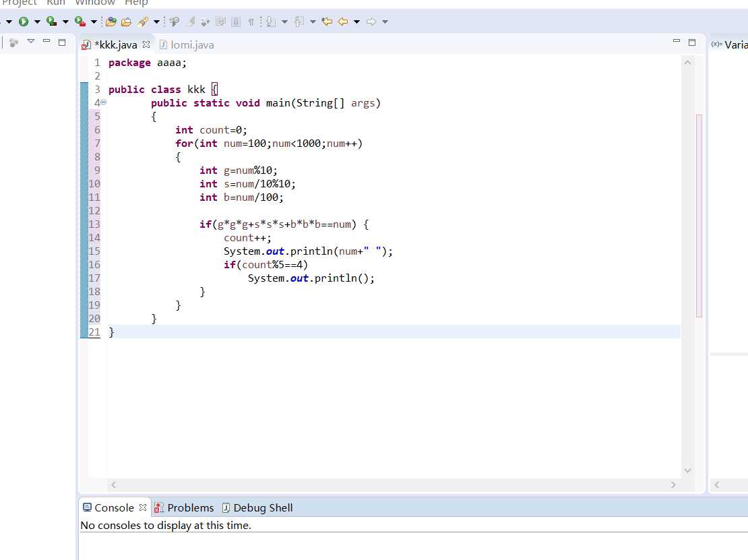Switch to the lomi.java editor tab
The image size is (748, 560).
point(187,45)
